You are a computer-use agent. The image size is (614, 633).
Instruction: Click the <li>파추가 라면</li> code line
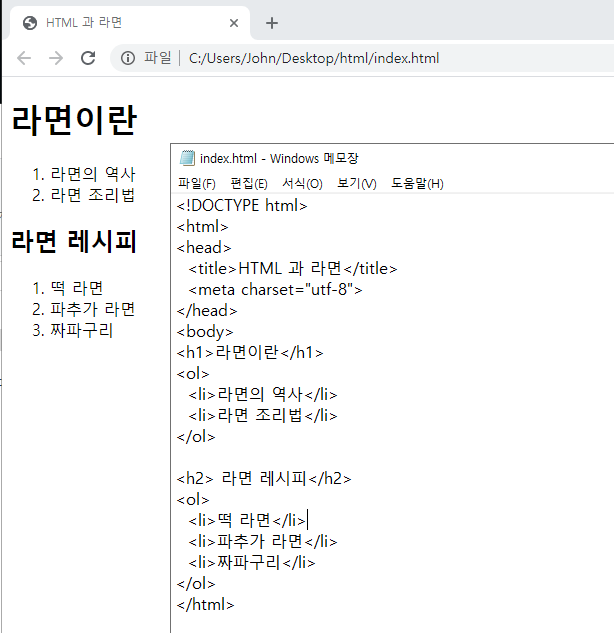tap(263, 541)
